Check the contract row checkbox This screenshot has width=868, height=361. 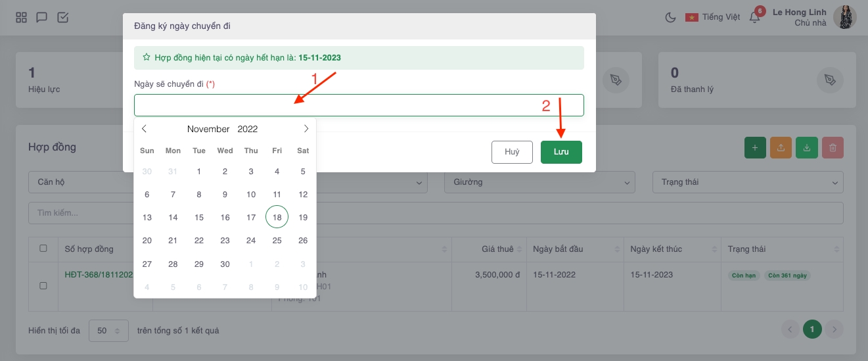[43, 285]
